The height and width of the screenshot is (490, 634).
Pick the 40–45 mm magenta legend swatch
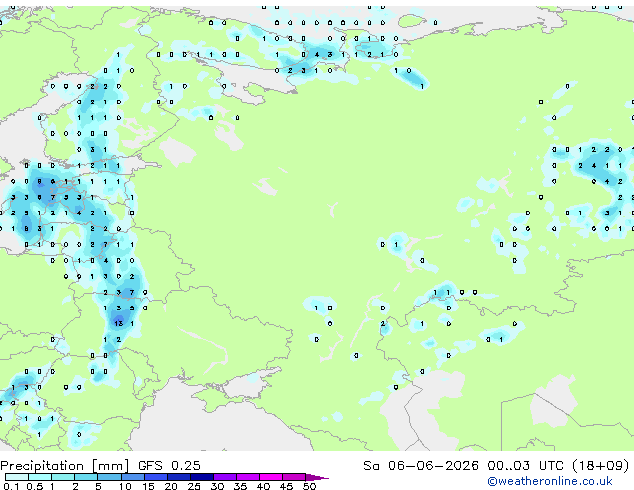tap(271, 477)
